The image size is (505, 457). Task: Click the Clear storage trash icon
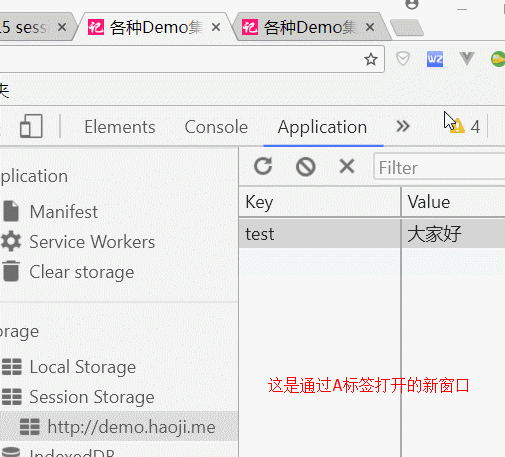[x=11, y=271]
